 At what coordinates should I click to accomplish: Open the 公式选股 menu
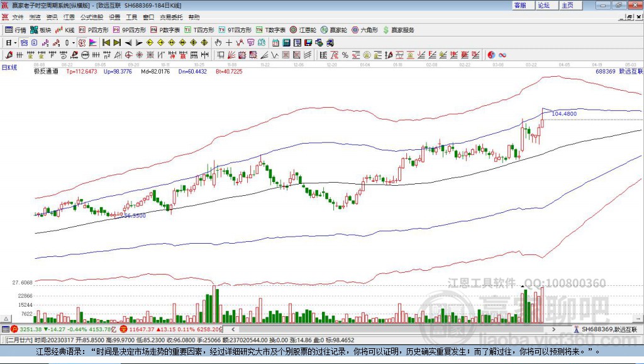coord(92,17)
